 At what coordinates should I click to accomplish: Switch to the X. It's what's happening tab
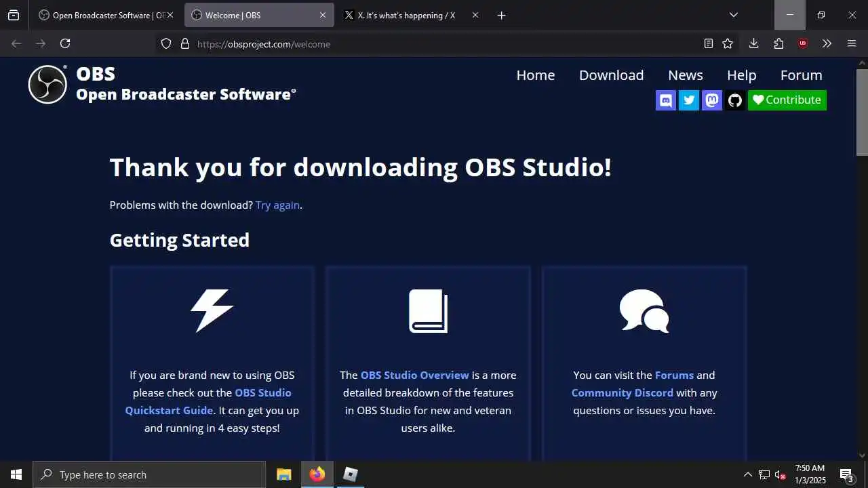click(411, 15)
